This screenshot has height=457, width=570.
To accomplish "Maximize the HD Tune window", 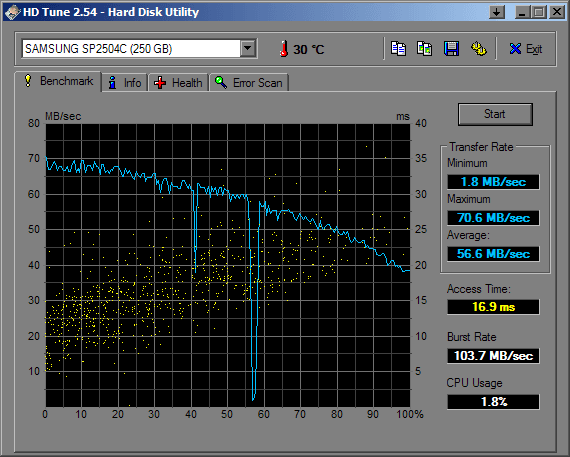I will [x=539, y=12].
